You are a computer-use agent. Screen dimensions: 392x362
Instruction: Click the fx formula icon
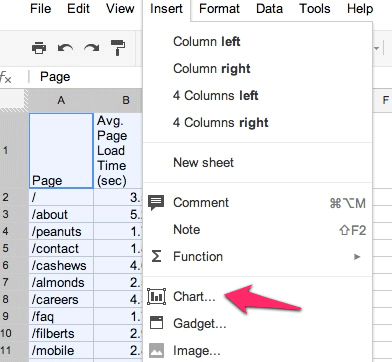click(6, 77)
